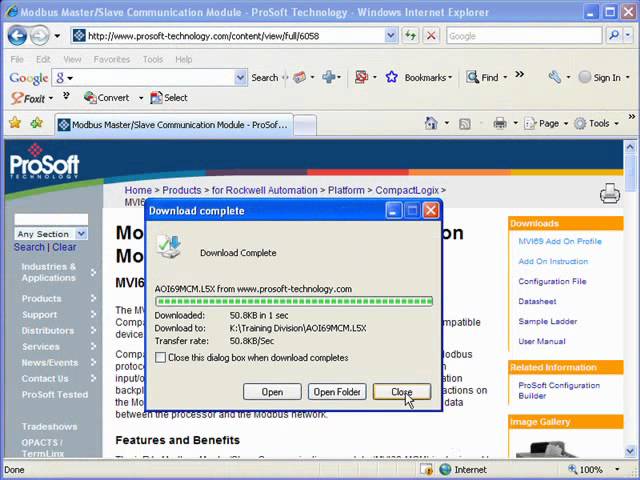Open the ProSoft Configuration Builder link
The width and height of the screenshot is (640, 480).
tap(559, 390)
